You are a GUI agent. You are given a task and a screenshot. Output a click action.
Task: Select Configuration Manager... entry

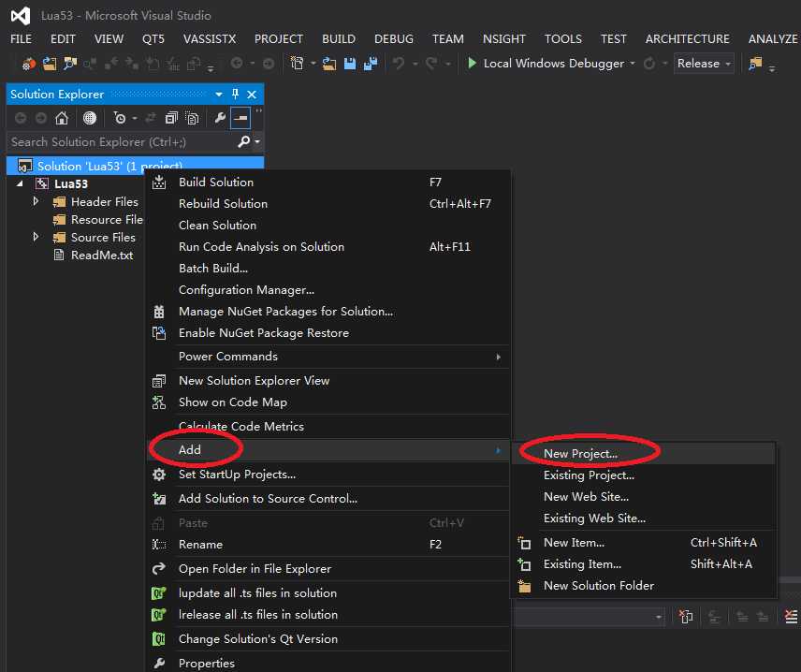328,290
